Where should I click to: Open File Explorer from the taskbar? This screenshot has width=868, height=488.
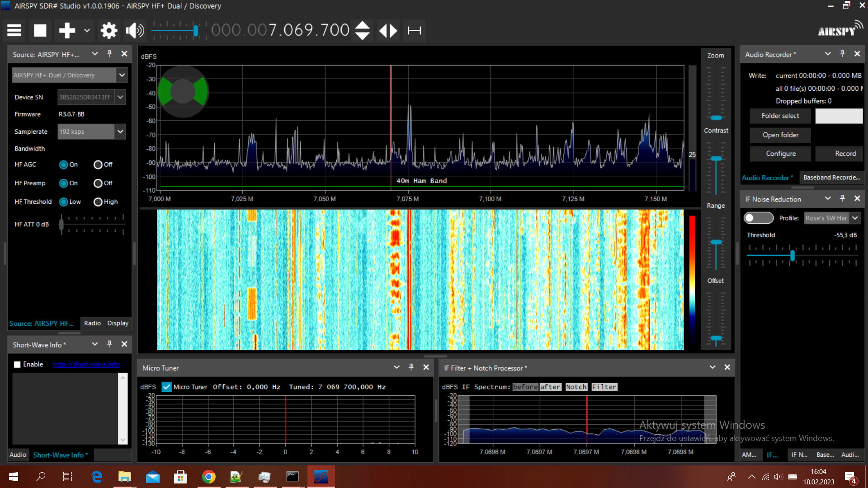[124, 477]
